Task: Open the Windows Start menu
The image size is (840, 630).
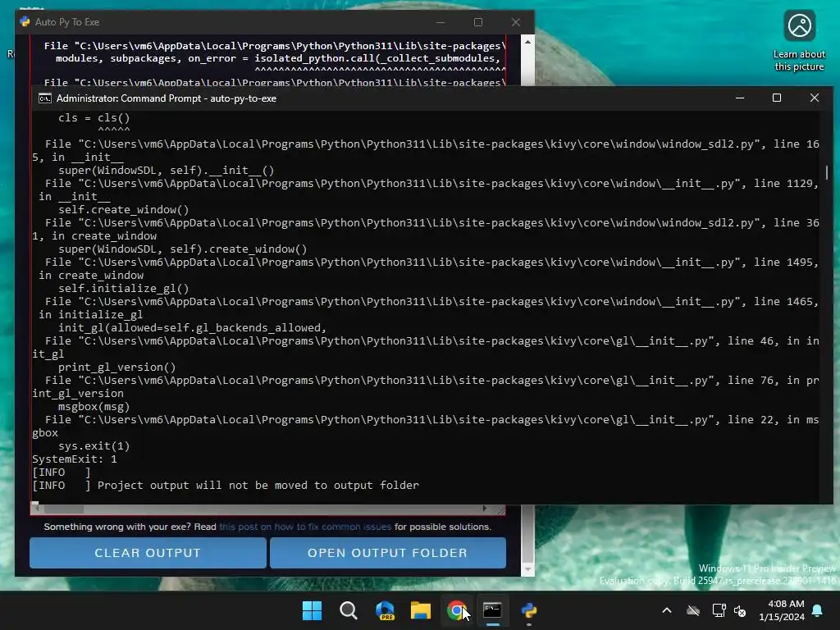Action: point(313,610)
